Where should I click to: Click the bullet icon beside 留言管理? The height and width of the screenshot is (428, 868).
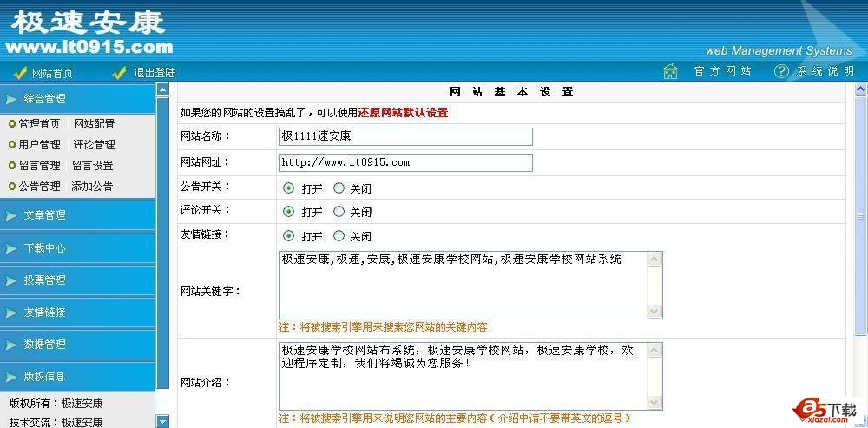pyautogui.click(x=12, y=166)
